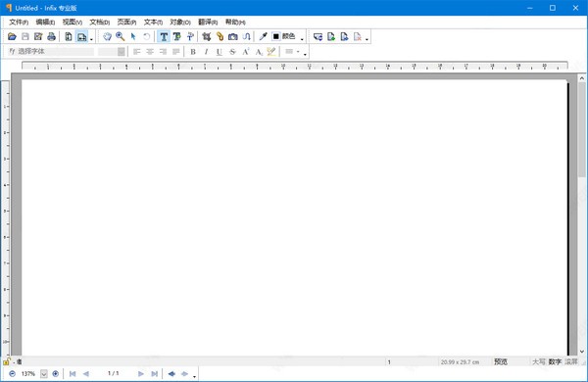
Task: Go to the first page
Action: click(73, 374)
